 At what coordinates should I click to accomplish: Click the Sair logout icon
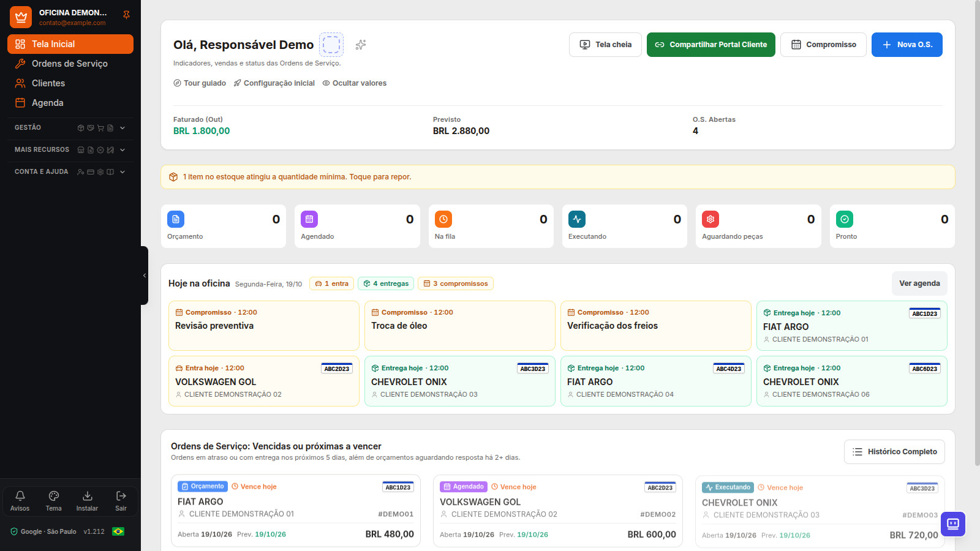pyautogui.click(x=121, y=500)
